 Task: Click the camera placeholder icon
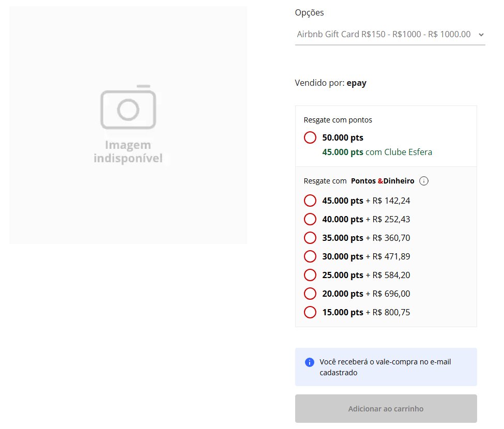[128, 108]
